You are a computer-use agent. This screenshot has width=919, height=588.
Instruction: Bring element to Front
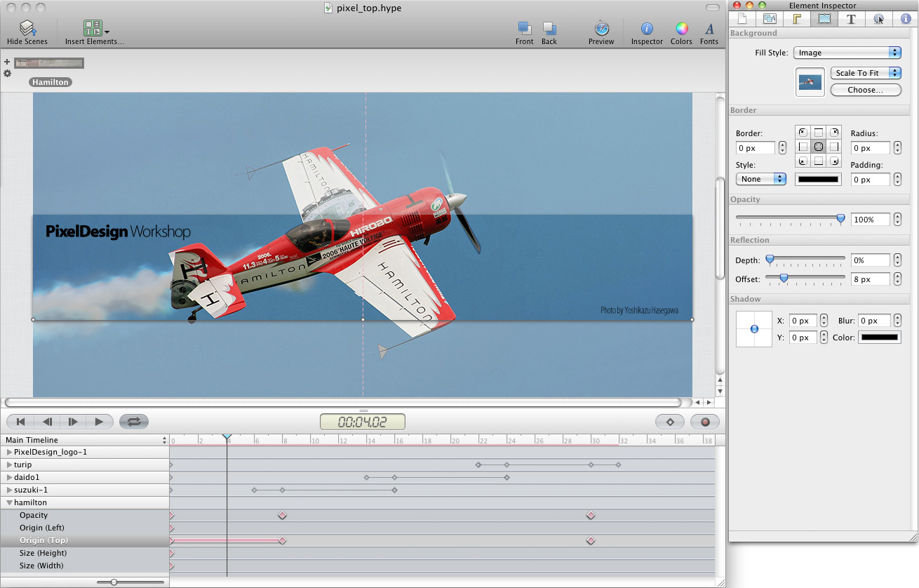coord(524,32)
